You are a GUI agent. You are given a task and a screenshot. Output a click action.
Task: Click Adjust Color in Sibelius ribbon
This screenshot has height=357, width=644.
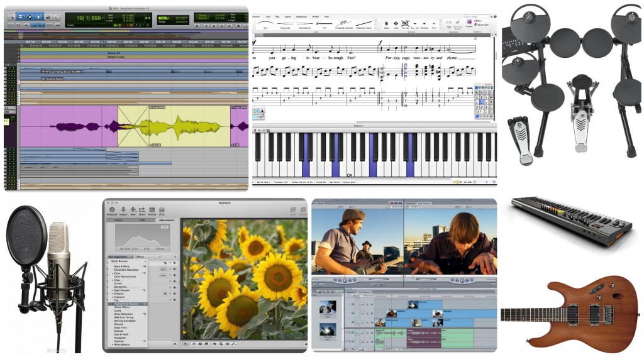(x=481, y=25)
